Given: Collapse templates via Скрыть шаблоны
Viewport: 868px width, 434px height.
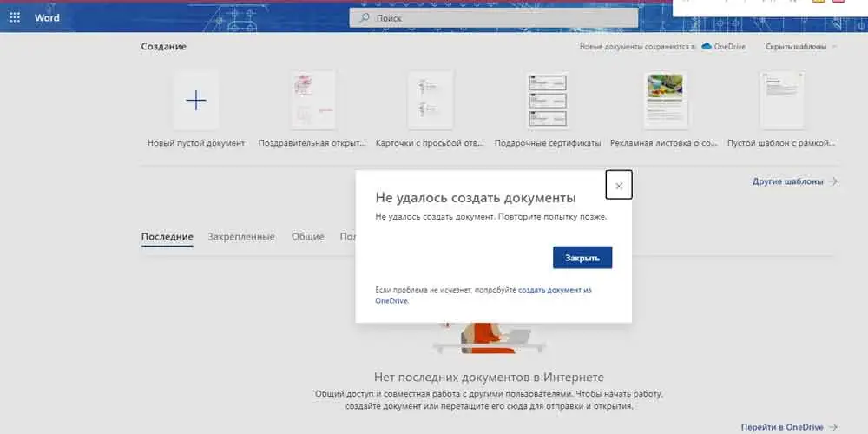Looking at the screenshot, I should (x=801, y=47).
